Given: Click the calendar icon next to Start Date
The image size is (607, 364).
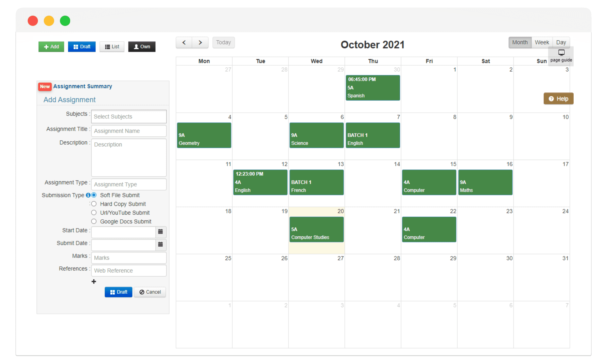Looking at the screenshot, I should click(x=161, y=232).
